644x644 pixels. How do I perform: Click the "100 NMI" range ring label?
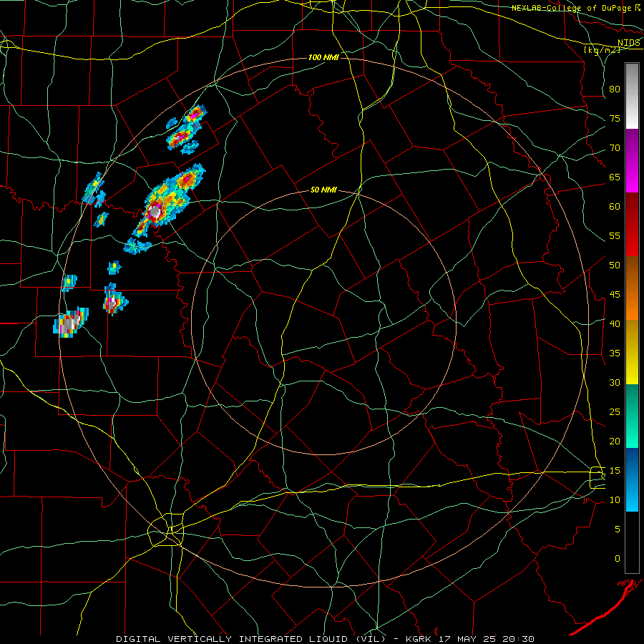point(323,57)
